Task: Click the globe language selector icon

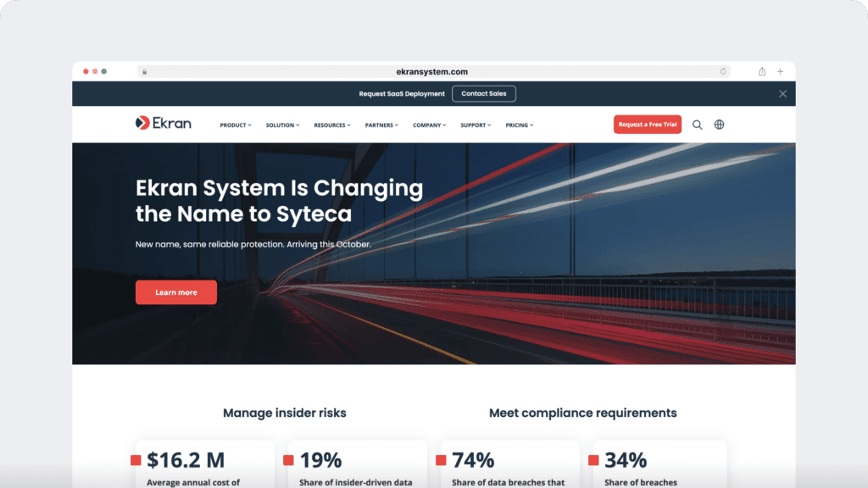Action: [719, 125]
